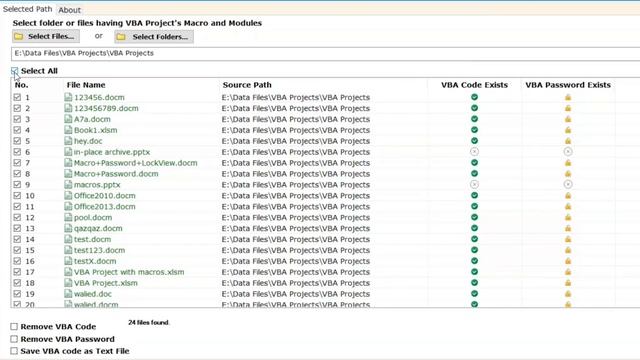Open the About tab
The width and height of the screenshot is (640, 360).
[69, 10]
